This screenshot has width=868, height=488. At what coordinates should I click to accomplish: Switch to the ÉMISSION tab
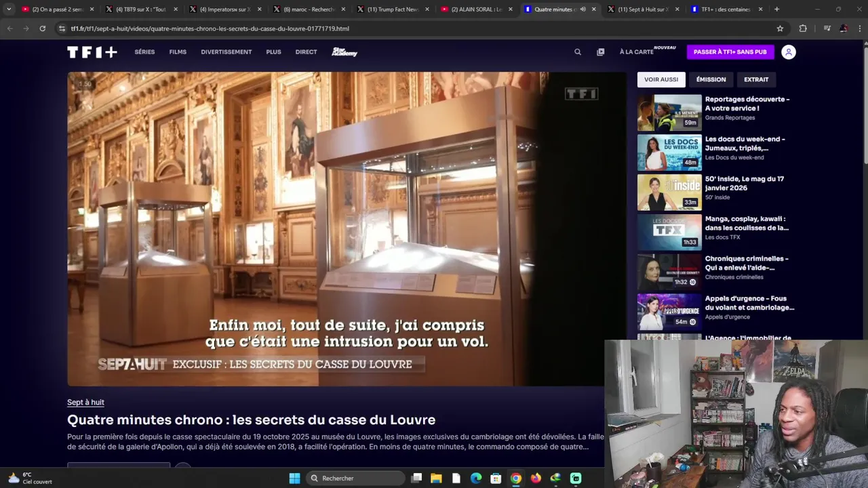pyautogui.click(x=711, y=79)
